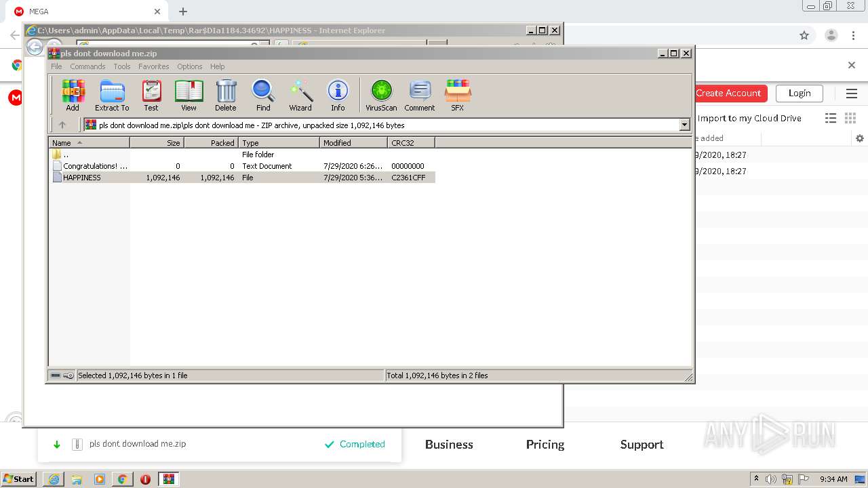
Task: Click the Completed download status
Action: [355, 445]
